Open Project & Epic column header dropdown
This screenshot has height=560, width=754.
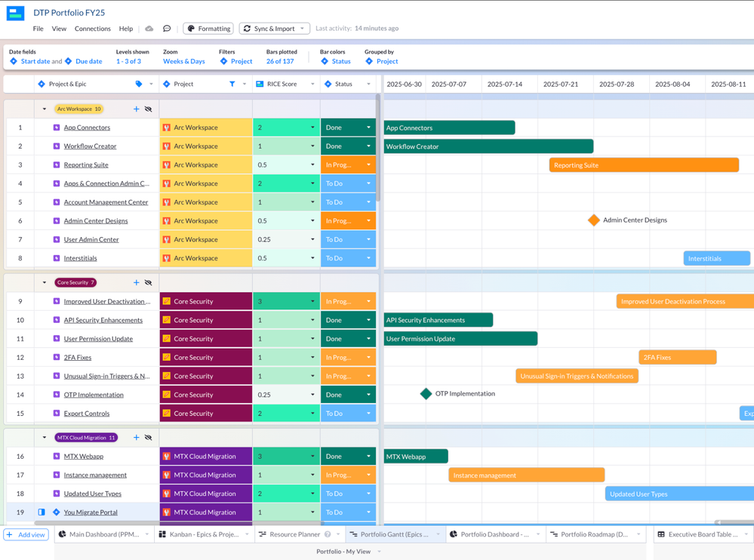151,84
